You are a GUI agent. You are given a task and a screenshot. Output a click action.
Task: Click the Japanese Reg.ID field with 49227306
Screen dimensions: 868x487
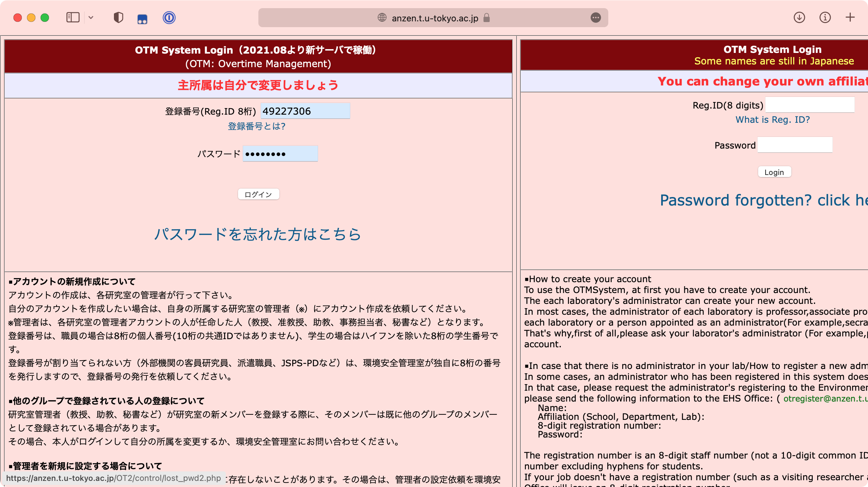(x=305, y=111)
